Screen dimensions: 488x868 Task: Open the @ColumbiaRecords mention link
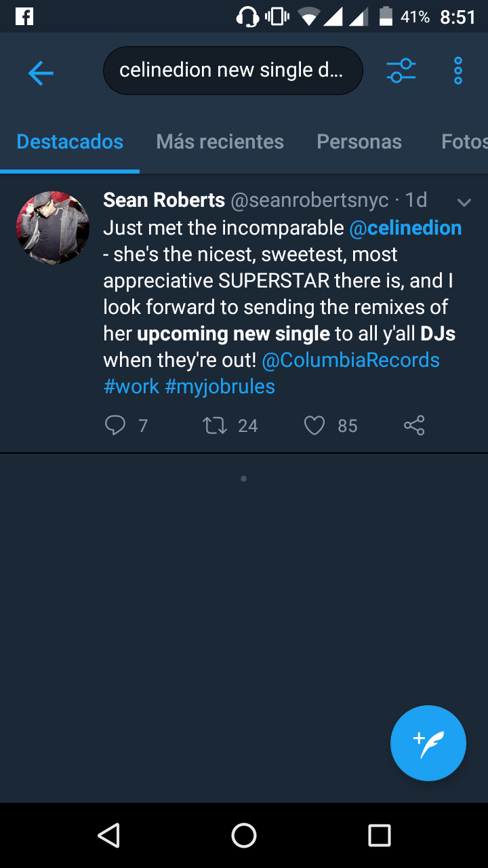click(350, 360)
